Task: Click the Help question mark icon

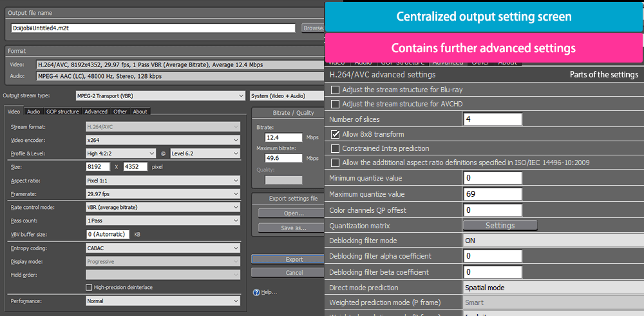Action: click(257, 293)
